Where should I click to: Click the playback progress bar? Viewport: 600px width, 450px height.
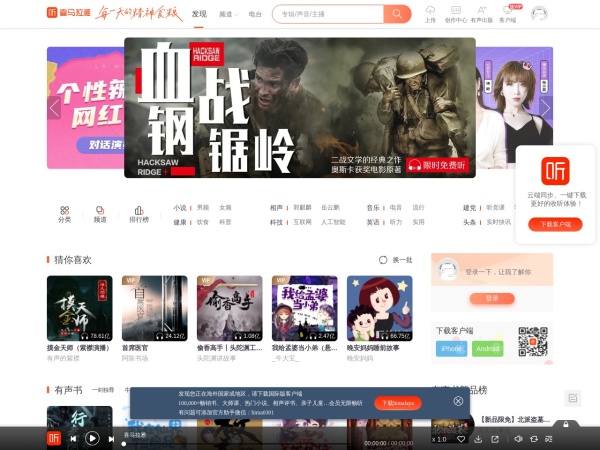[240, 443]
